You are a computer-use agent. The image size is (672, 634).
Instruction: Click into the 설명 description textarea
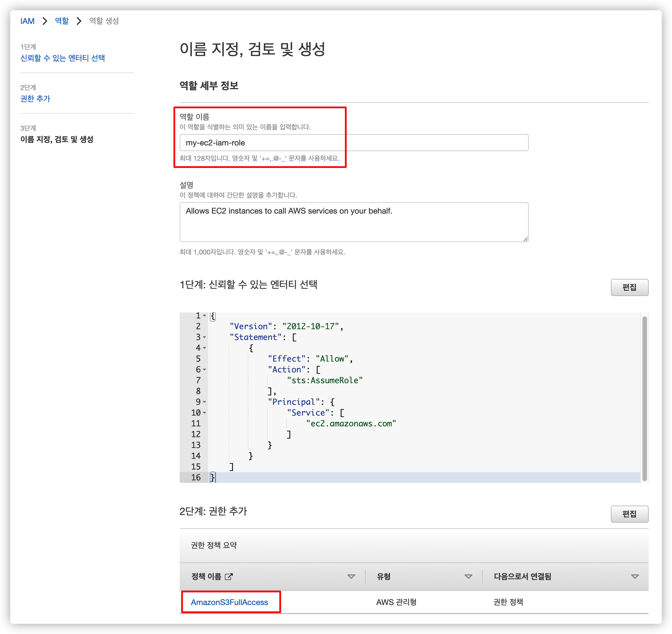[353, 222]
